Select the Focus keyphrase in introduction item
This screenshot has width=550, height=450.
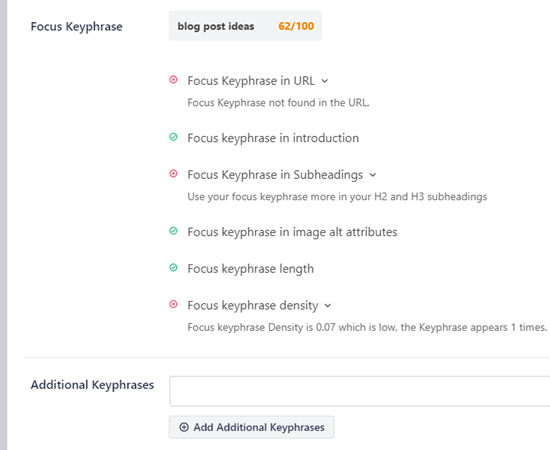click(273, 138)
